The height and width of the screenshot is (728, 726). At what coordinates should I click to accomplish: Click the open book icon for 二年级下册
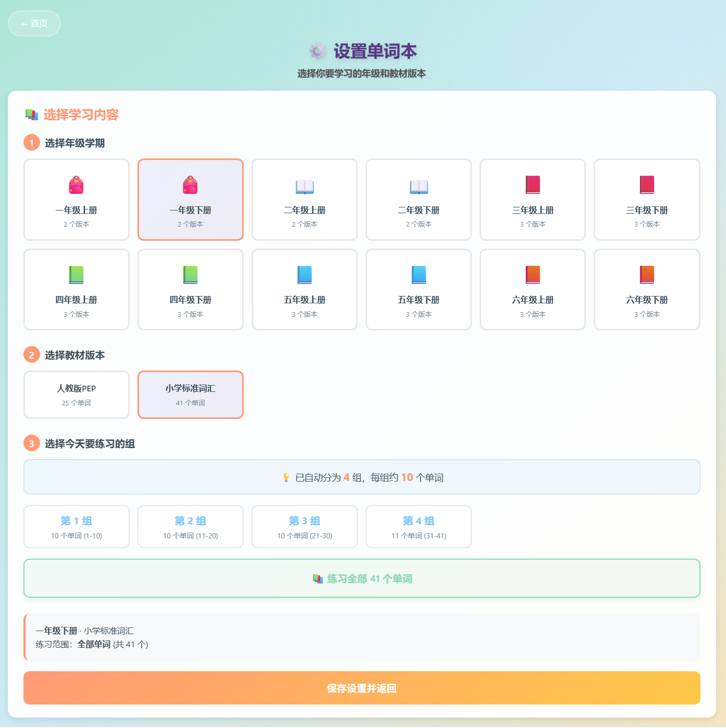pyautogui.click(x=419, y=186)
